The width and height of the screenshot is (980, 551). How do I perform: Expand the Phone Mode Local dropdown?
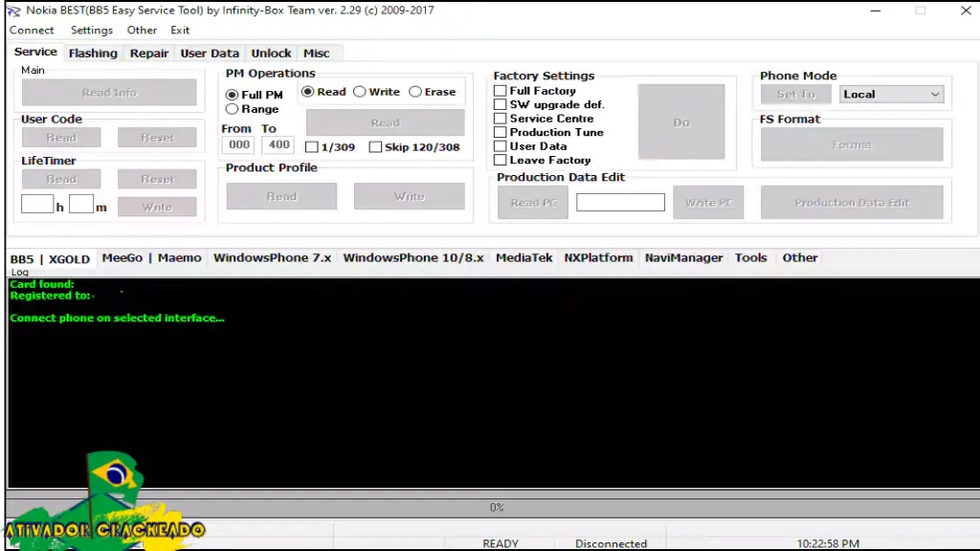[x=891, y=95]
